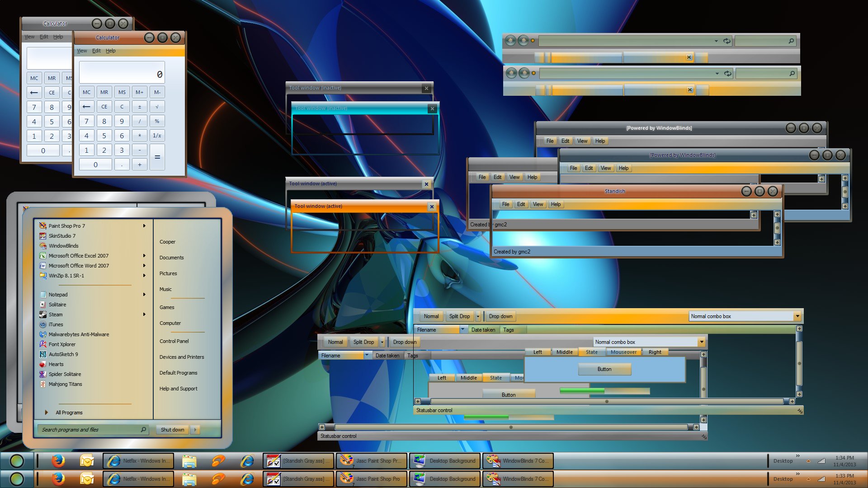Click Split Drop arrow on the orange toolbar
The width and height of the screenshot is (868, 488).
click(478, 316)
